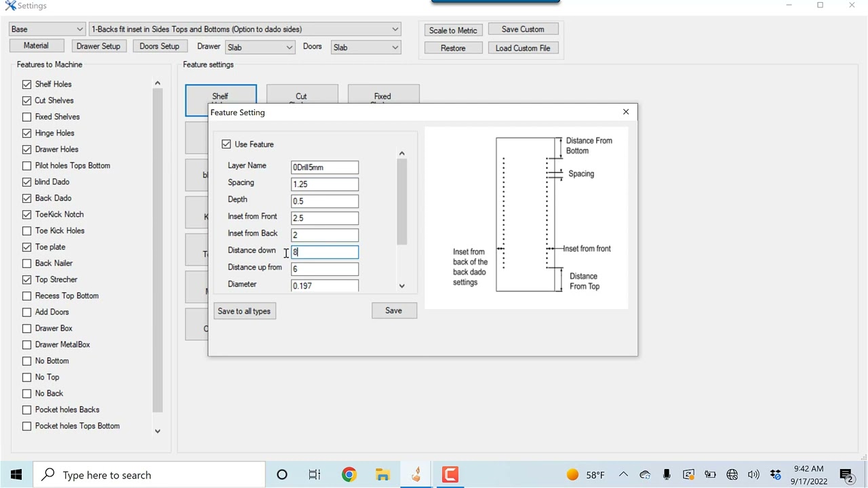868x488 pixels.
Task: Click the weather sun icon
Action: point(572,474)
